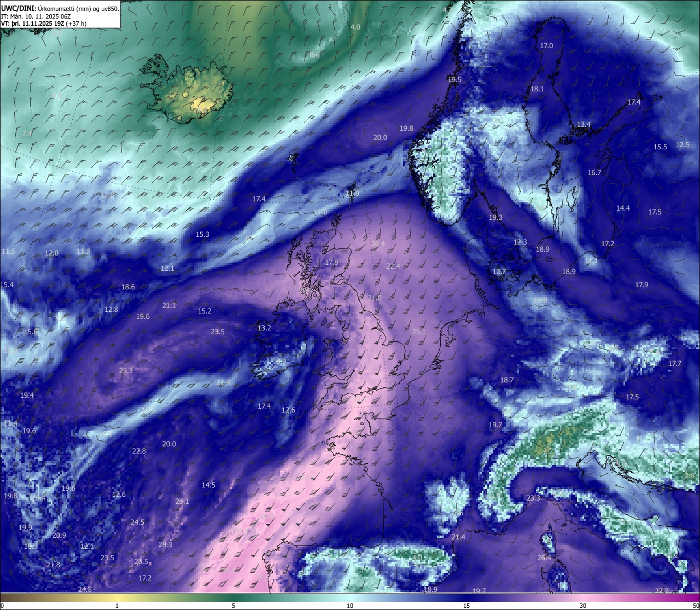Click the 17.9 value label
700x610 pixels.
coord(641,284)
